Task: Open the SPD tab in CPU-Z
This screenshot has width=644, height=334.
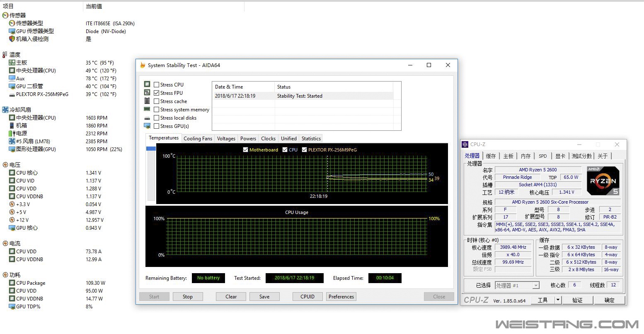Action: point(543,156)
